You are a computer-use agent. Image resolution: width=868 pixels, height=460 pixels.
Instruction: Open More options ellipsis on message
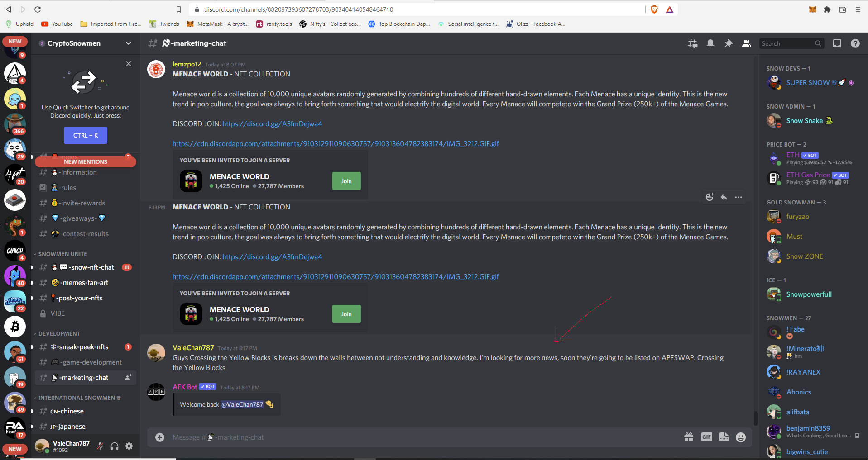point(739,197)
